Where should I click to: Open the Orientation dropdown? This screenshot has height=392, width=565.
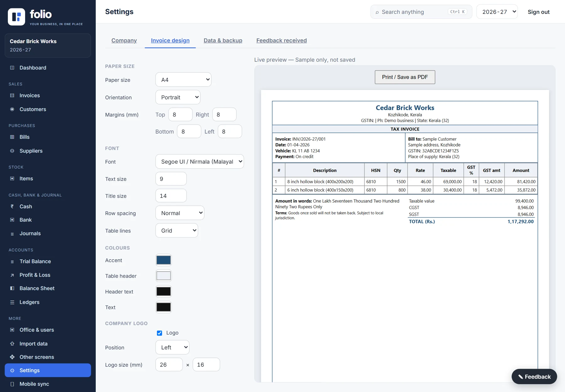(178, 97)
